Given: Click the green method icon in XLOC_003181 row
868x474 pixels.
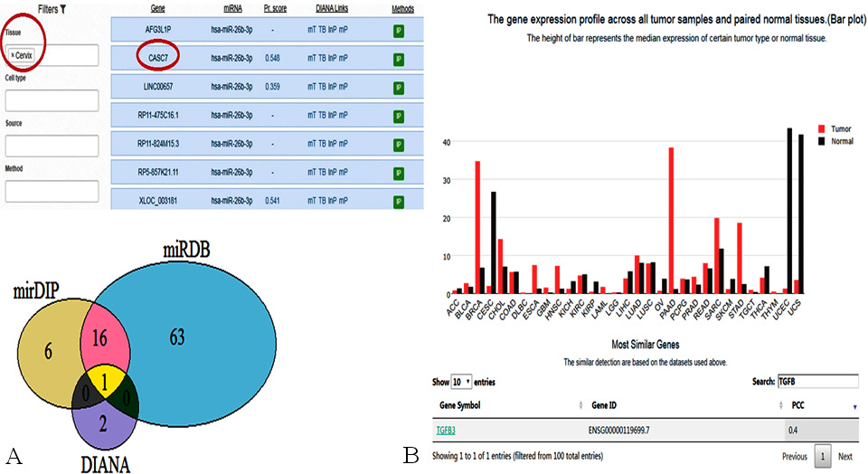Looking at the screenshot, I should coord(399,202).
